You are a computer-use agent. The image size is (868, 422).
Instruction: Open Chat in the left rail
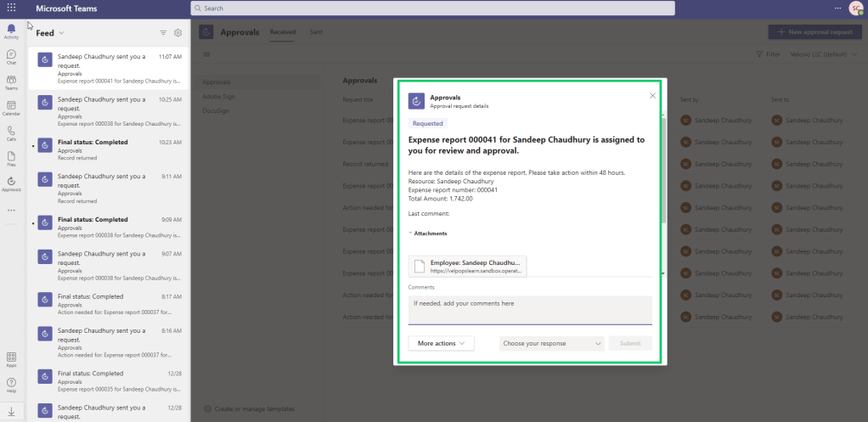point(11,56)
